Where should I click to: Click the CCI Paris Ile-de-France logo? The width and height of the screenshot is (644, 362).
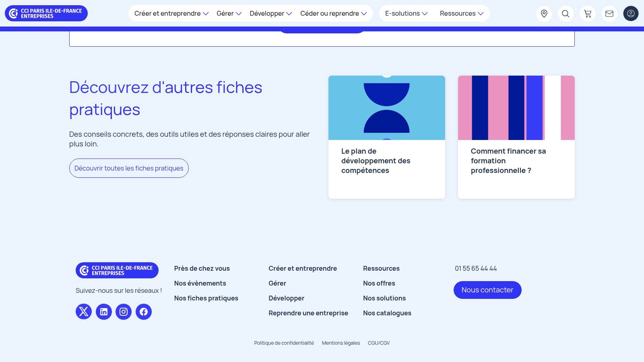(46, 13)
